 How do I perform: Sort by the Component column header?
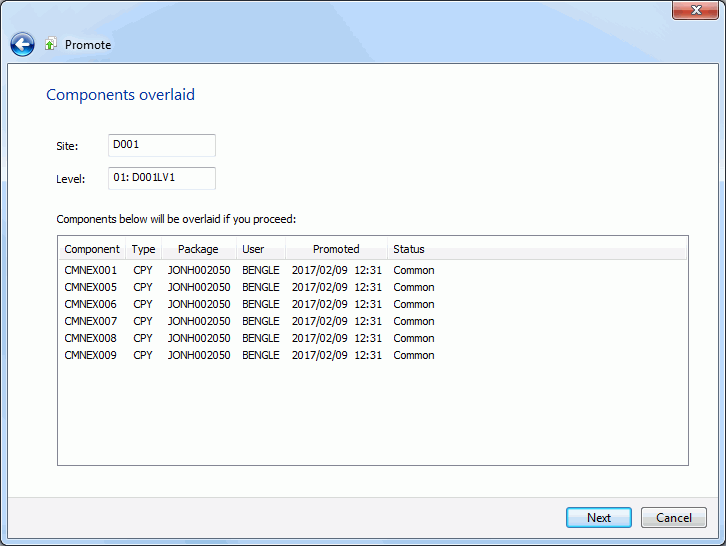point(92,249)
